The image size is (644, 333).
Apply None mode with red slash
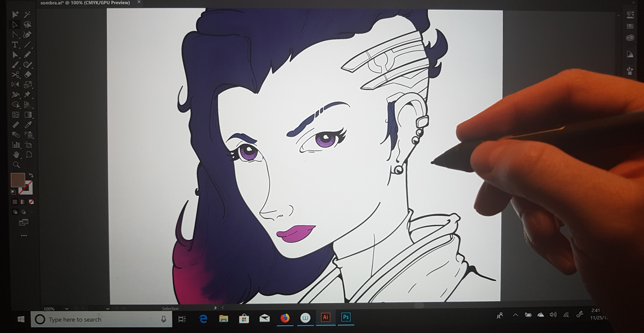point(31,202)
